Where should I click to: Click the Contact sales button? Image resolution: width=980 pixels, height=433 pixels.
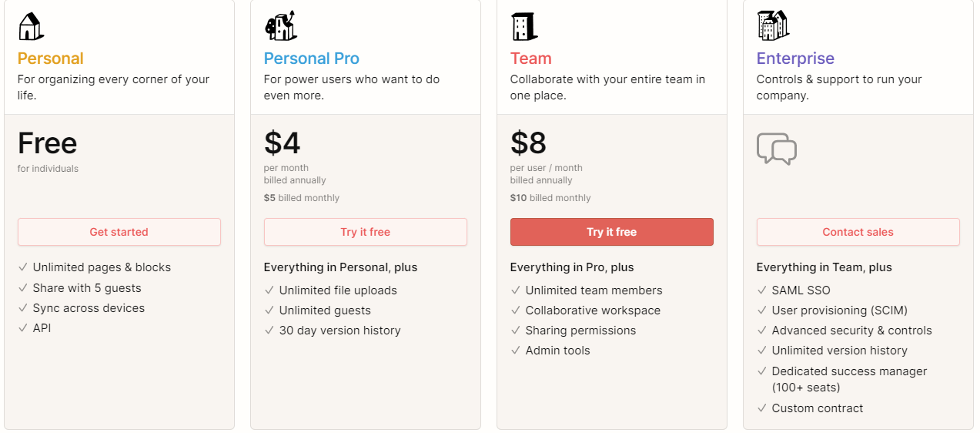(x=858, y=232)
